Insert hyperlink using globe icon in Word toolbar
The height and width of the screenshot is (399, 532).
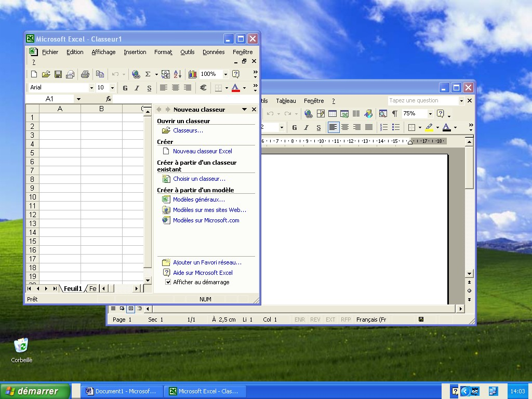309,113
